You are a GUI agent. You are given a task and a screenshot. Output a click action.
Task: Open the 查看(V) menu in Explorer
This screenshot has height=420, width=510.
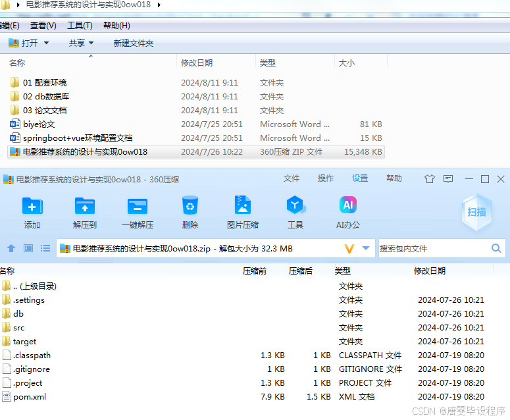(x=43, y=26)
